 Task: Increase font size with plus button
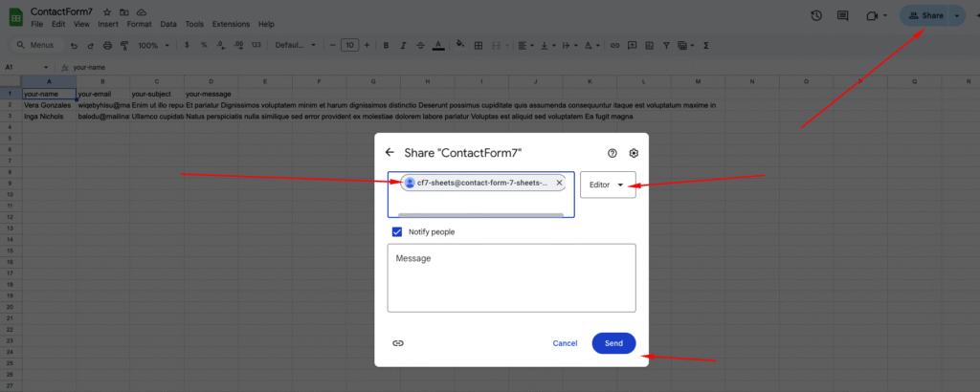[367, 46]
